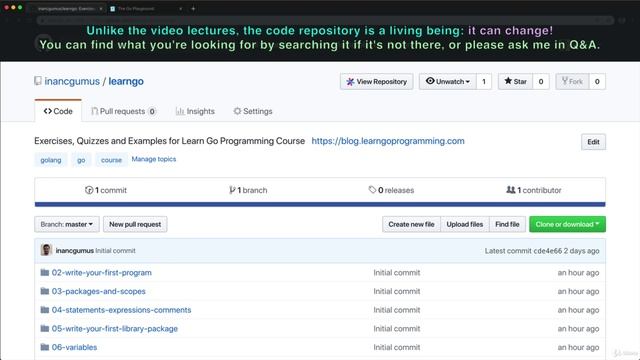Close the learngo browser tab

tap(101, 8)
